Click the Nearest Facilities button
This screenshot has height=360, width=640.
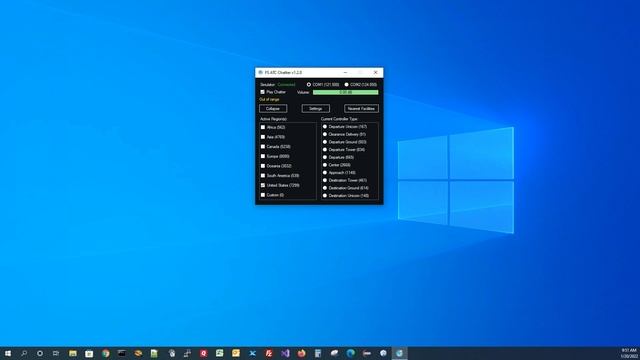point(361,109)
